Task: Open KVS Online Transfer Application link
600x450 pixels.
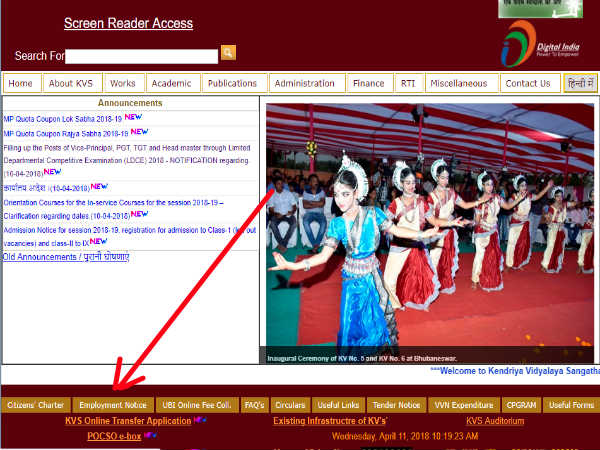Action: tap(128, 421)
